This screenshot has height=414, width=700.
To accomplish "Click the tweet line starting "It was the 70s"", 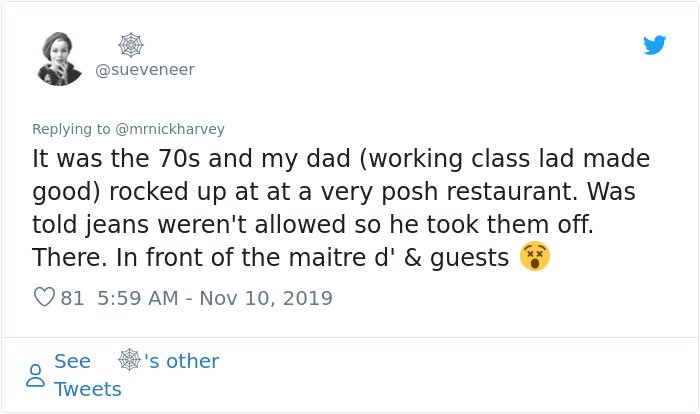I will click(341, 159).
